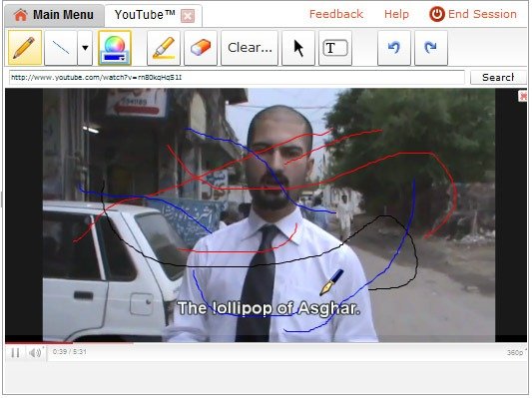The height and width of the screenshot is (398, 532).
Task: Open the Feedback link
Action: pos(336,14)
